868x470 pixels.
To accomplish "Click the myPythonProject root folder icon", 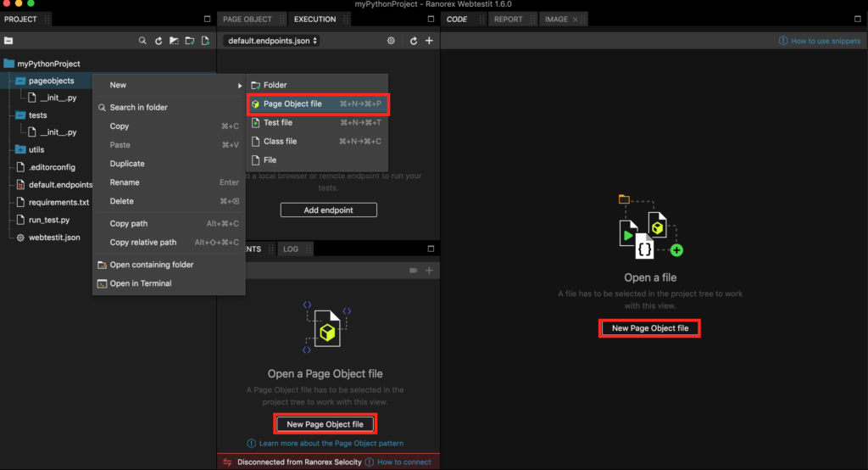I will point(8,63).
